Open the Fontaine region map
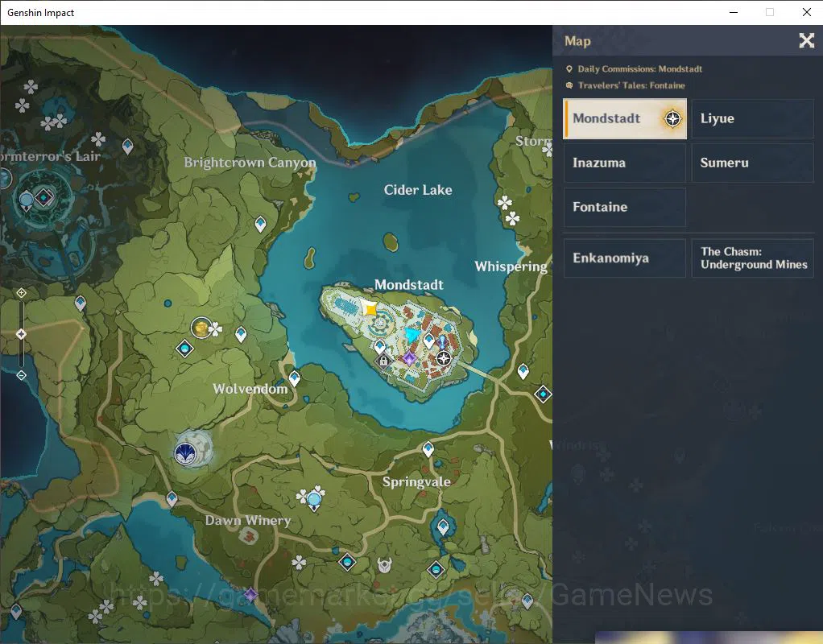The width and height of the screenshot is (823, 644). (x=625, y=208)
